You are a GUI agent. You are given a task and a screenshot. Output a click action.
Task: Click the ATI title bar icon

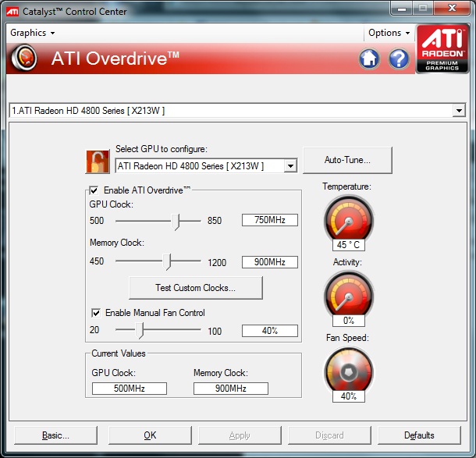pyautogui.click(x=12, y=12)
